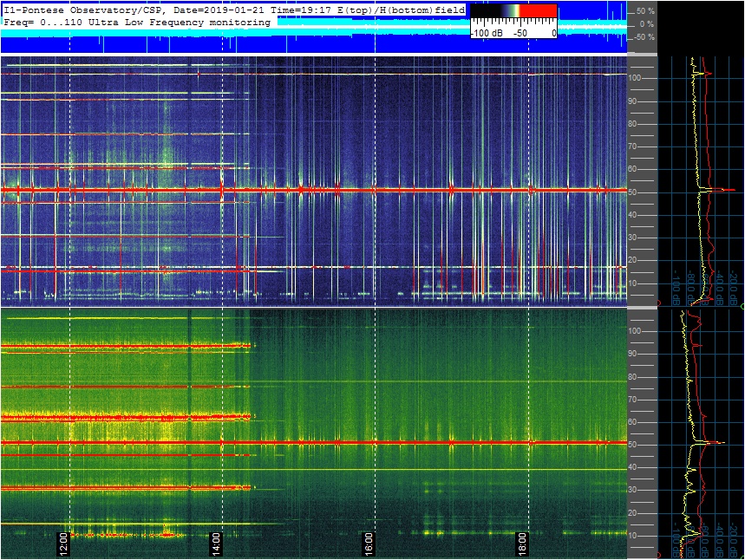Click the red zone of the color scale bar

[538, 11]
